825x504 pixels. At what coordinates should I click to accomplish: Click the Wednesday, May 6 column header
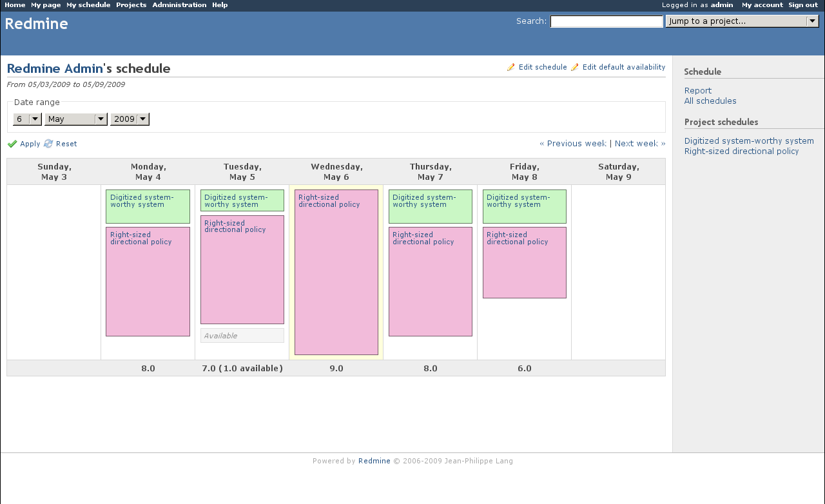336,171
